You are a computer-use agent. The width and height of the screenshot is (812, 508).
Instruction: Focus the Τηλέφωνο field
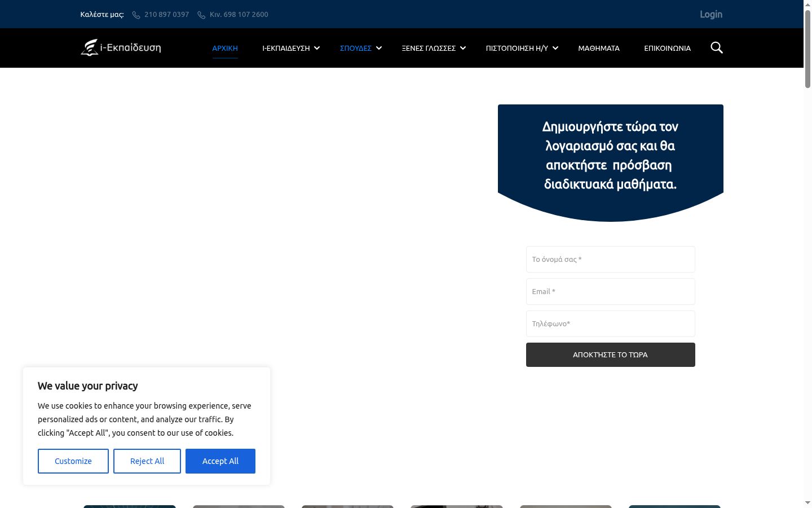(x=611, y=324)
